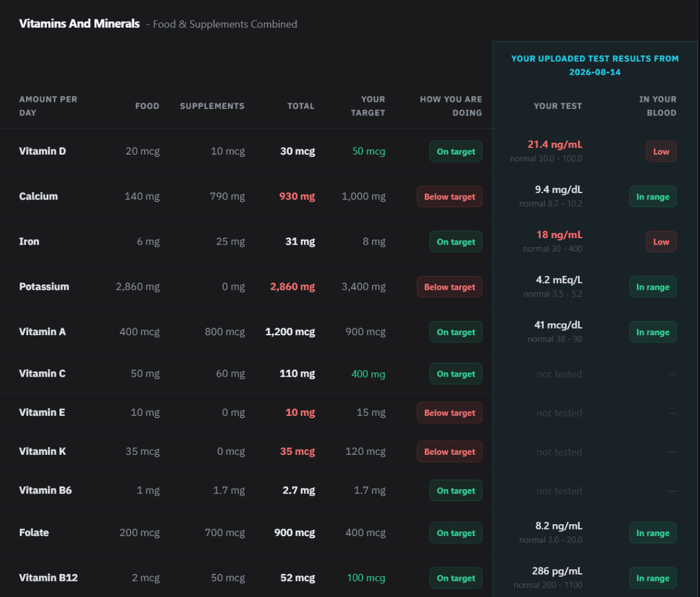The image size is (700, 597).
Task: Click the SUPPLEMENTS column header
Action: [x=212, y=106]
